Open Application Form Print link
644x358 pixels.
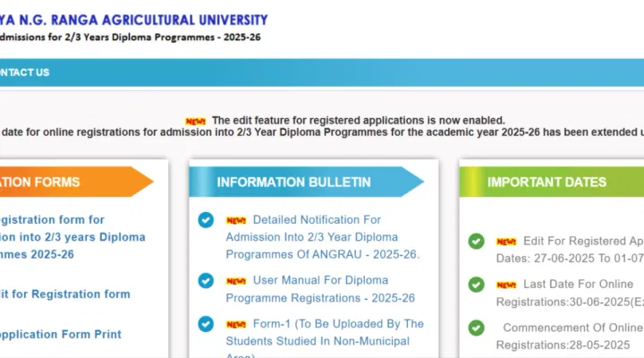61,334
